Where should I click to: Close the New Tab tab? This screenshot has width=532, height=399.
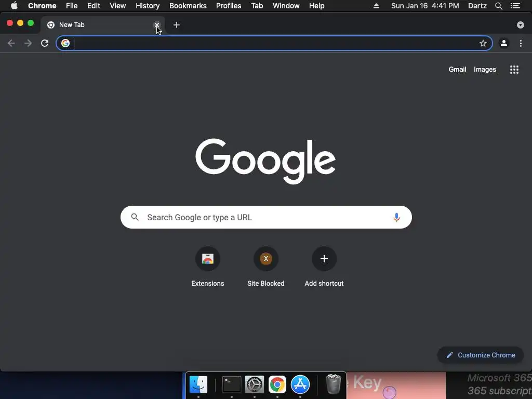tap(157, 25)
